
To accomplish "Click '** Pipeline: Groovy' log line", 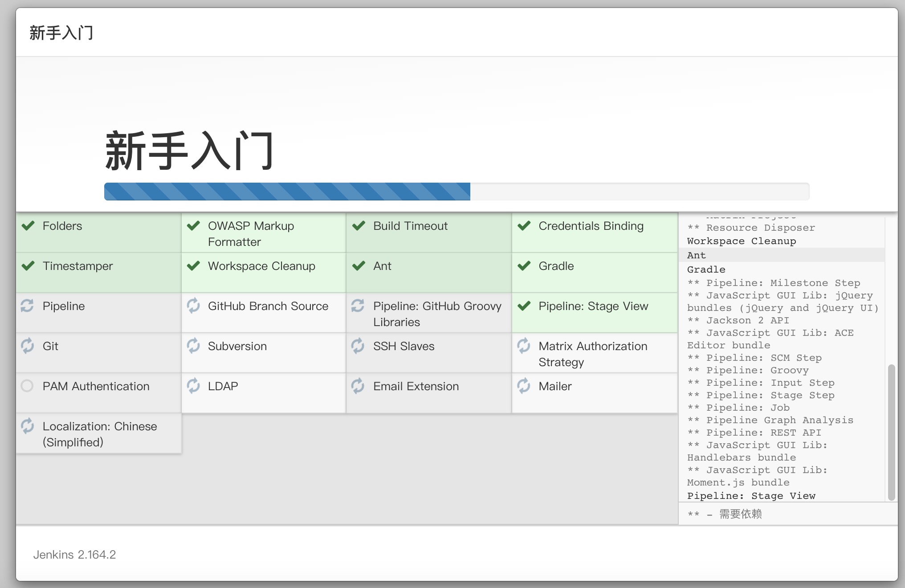I will [x=748, y=370].
